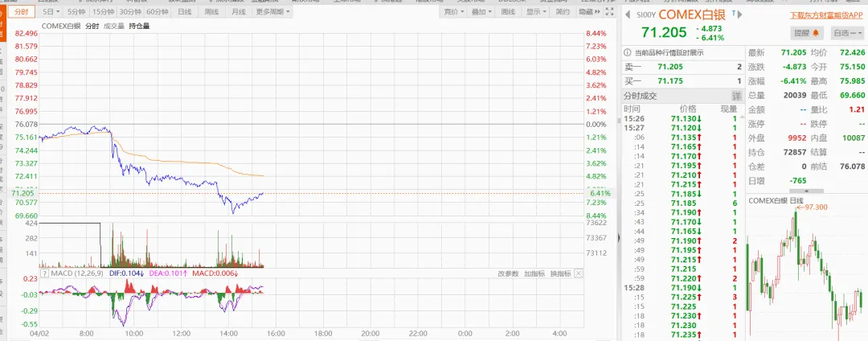The width and height of the screenshot is (868, 341).
Task: Click the blue T badge beside COMEX白银
Action: [x=734, y=14]
